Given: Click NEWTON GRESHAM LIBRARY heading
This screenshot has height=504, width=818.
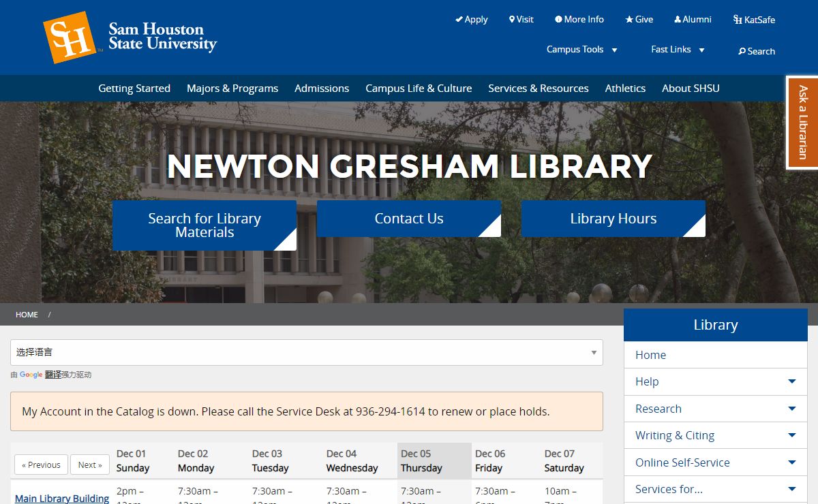Looking at the screenshot, I should point(409,166).
